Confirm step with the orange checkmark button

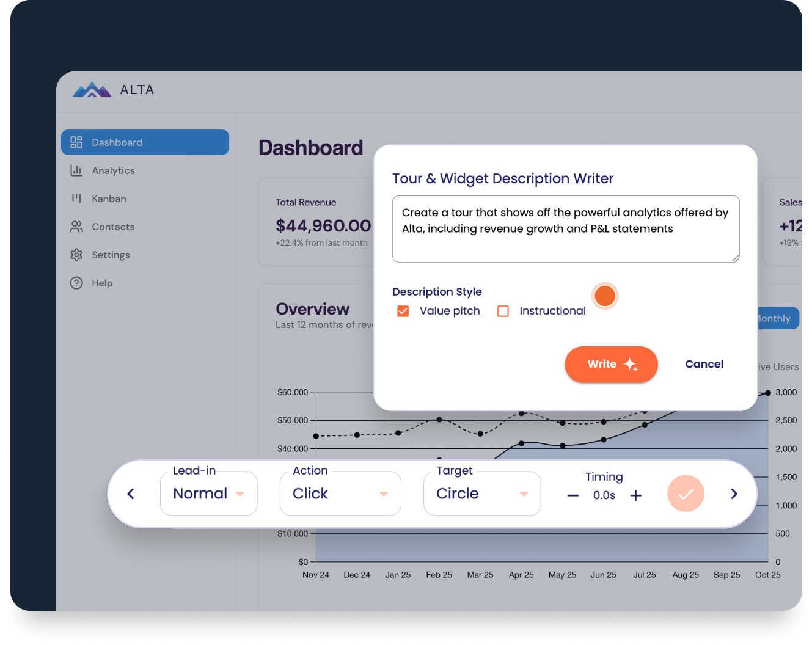click(686, 494)
